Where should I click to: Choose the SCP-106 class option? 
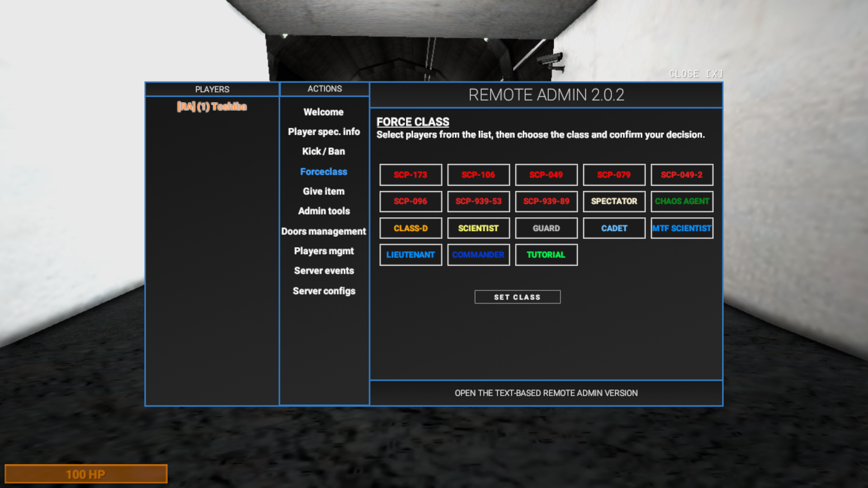click(x=478, y=175)
